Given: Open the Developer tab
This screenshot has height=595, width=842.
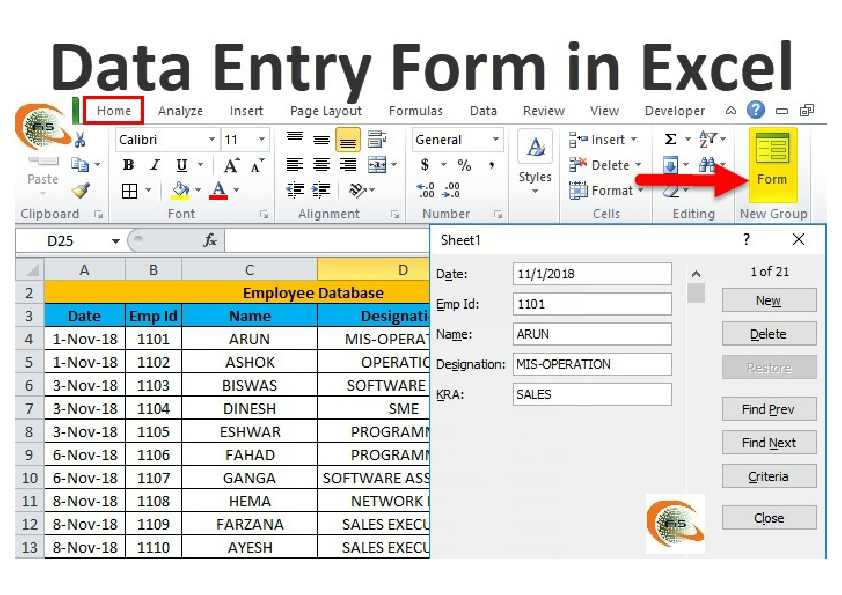Looking at the screenshot, I should (x=675, y=111).
